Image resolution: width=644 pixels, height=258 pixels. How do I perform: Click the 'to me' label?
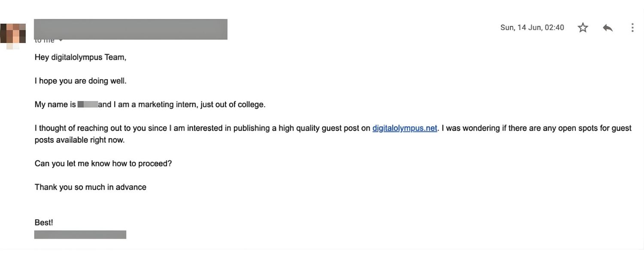(x=44, y=40)
